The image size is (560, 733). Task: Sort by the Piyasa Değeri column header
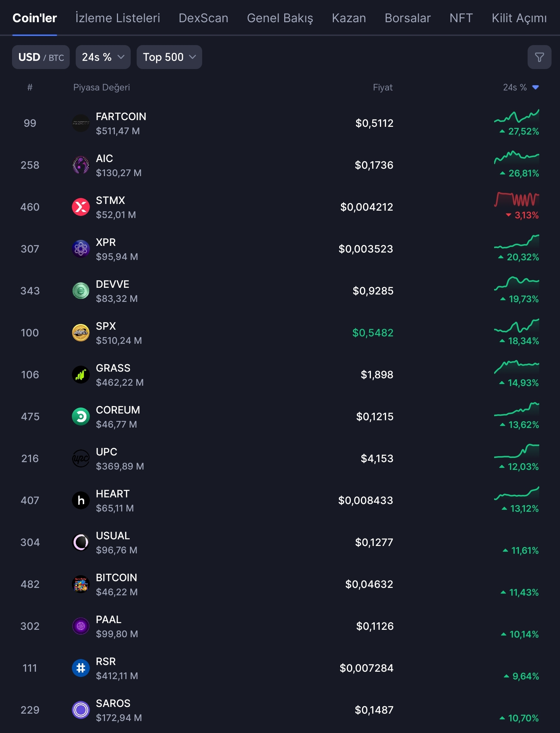(x=101, y=87)
